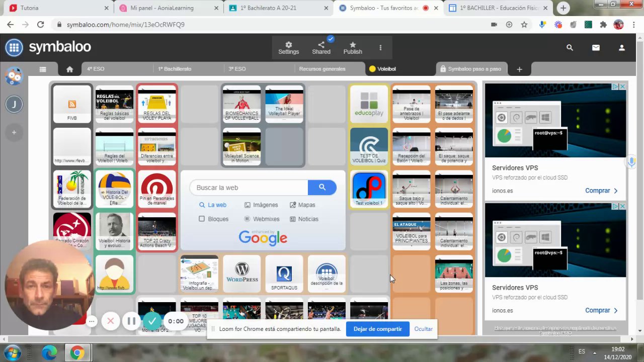
Task: Switch to the 4º ESO webmix tab
Action: click(x=96, y=69)
